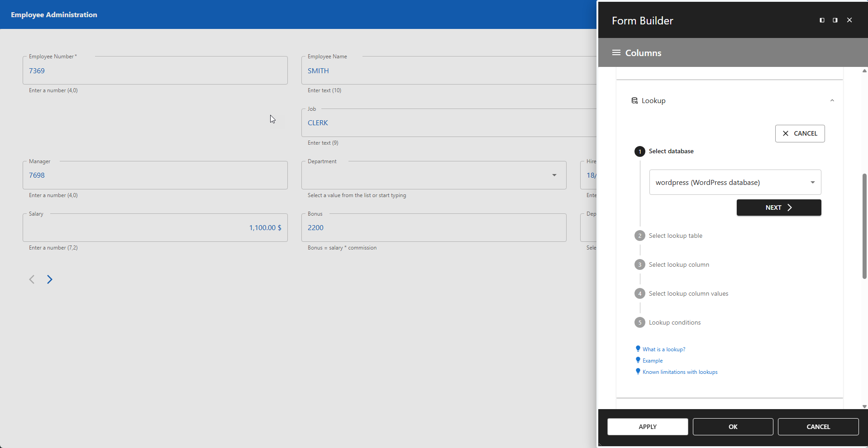Click the lightbulb icon beside What is a lookup
Image resolution: width=868 pixels, height=448 pixels.
(x=638, y=349)
